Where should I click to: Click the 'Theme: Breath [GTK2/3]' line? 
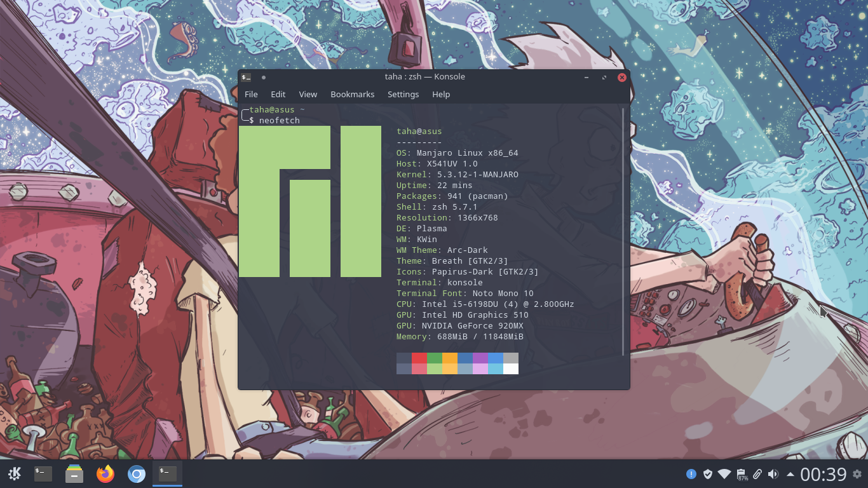(x=452, y=261)
